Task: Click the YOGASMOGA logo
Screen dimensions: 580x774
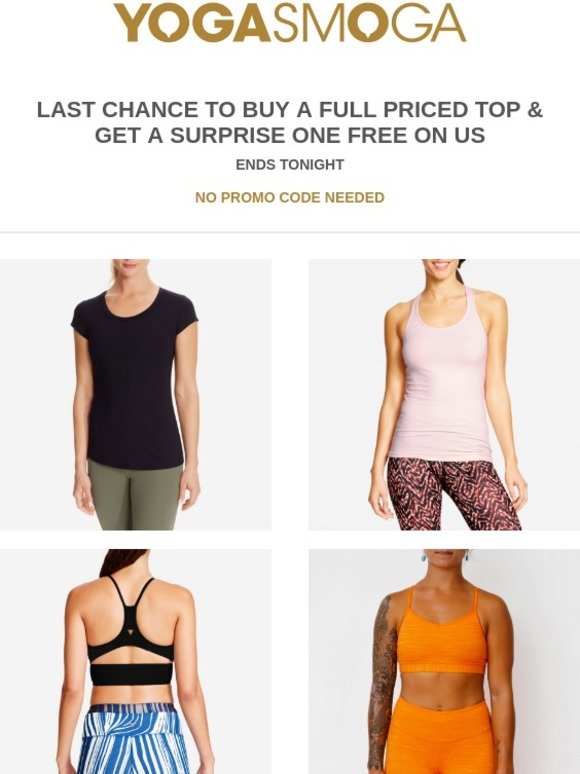Action: coord(290,23)
